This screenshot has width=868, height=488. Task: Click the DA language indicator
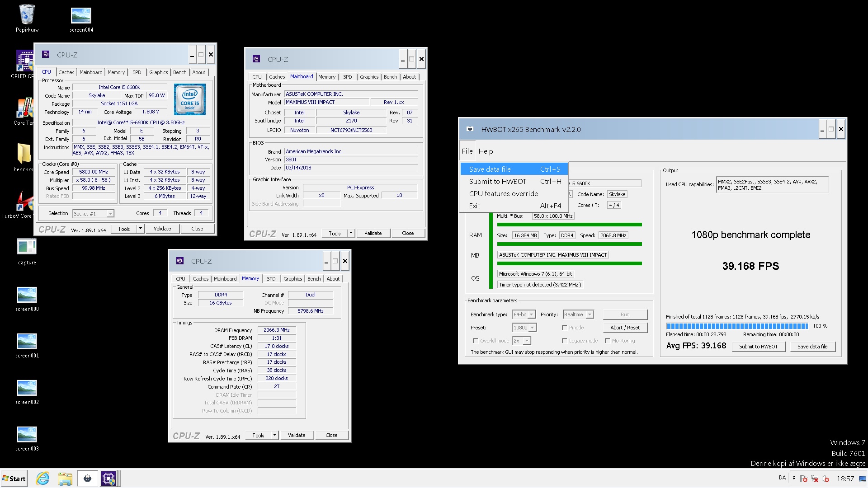(x=783, y=478)
